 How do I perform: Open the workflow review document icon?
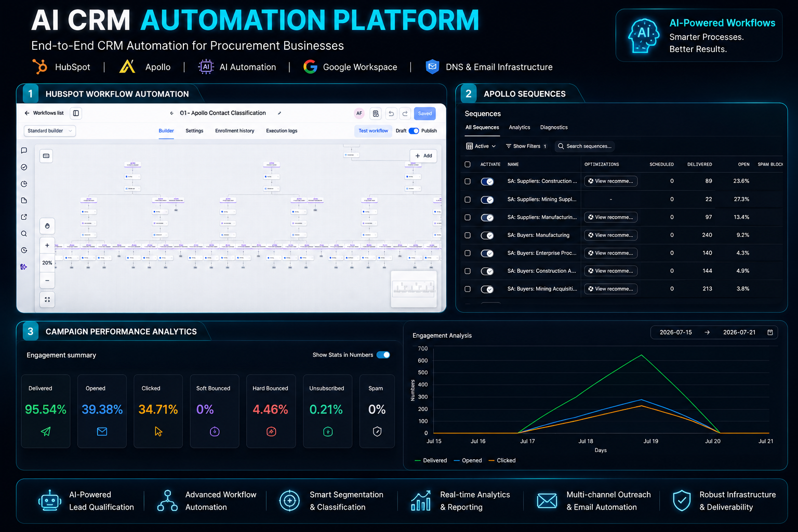click(x=376, y=113)
